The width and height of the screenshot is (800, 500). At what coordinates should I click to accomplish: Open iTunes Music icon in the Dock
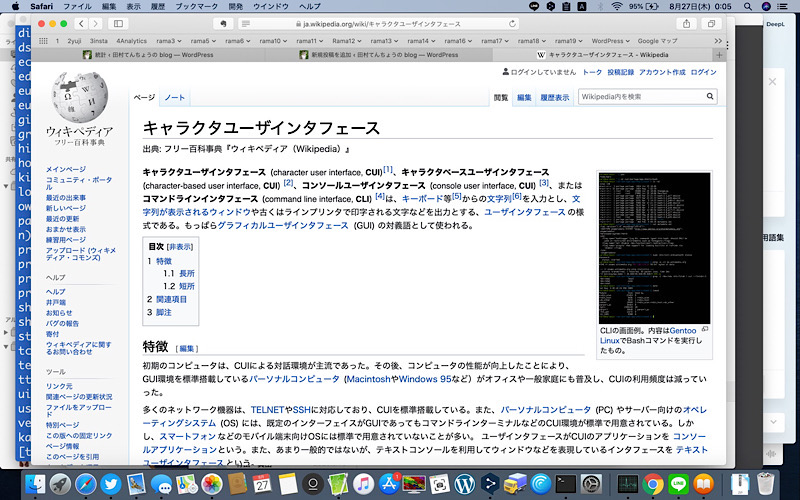tap(363, 484)
